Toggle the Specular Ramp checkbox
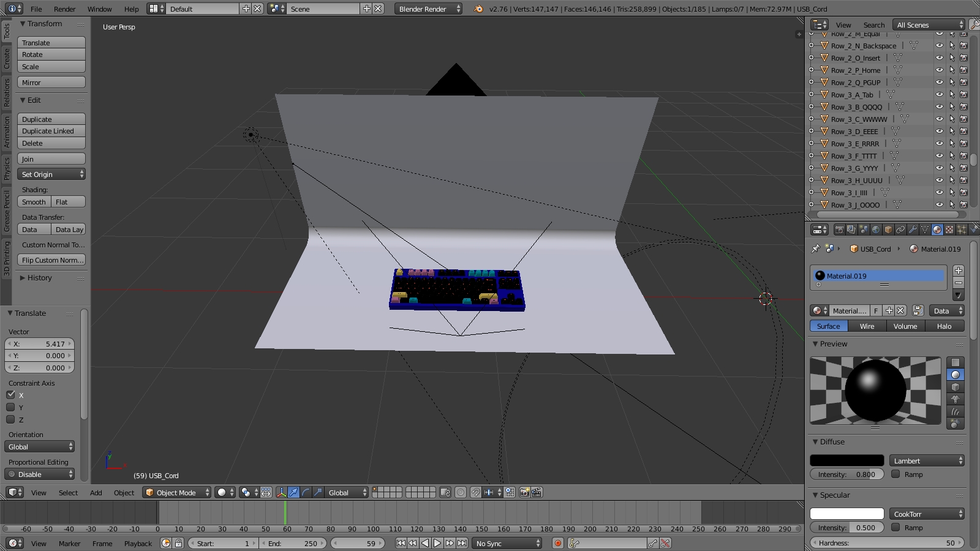Viewport: 980px width, 551px height. click(x=895, y=527)
